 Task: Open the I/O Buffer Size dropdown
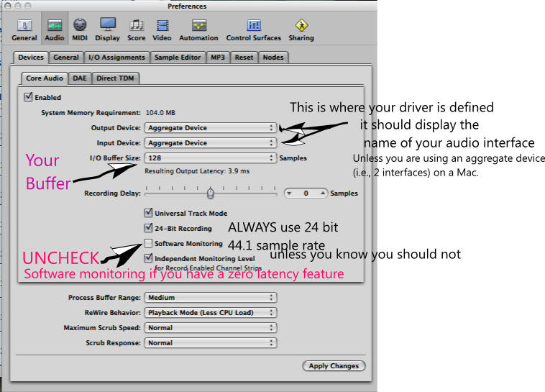[211, 158]
